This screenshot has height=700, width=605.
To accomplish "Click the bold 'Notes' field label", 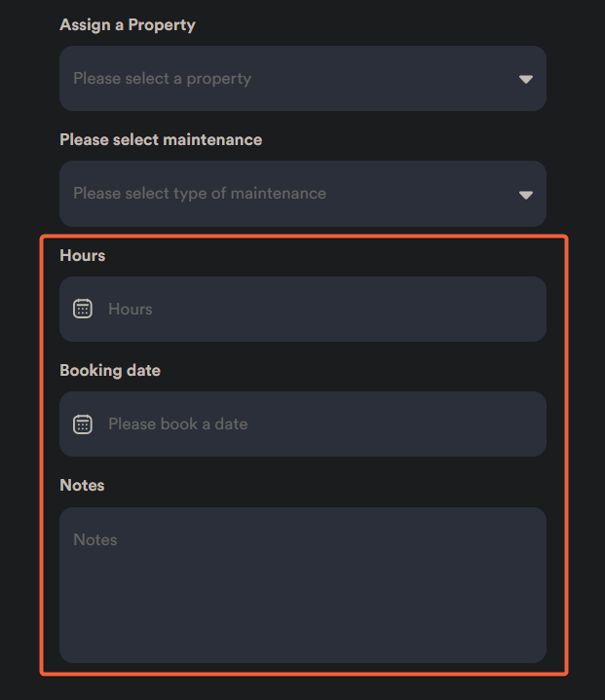I will click(x=82, y=485).
